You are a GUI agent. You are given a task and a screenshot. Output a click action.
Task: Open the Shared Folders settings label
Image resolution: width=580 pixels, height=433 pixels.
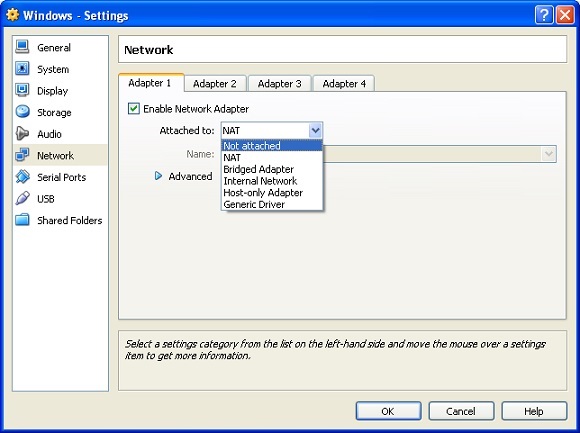pyautogui.click(x=70, y=220)
